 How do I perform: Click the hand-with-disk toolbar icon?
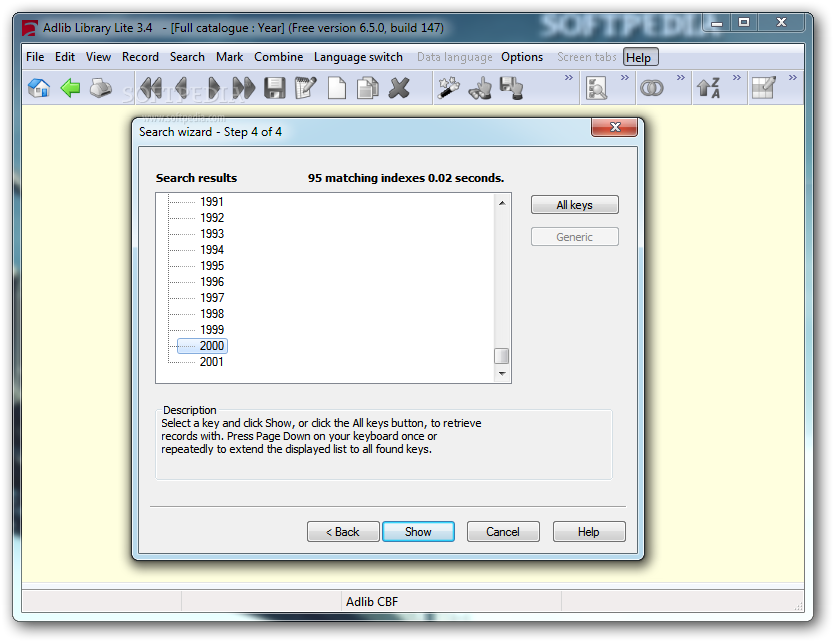[511, 88]
